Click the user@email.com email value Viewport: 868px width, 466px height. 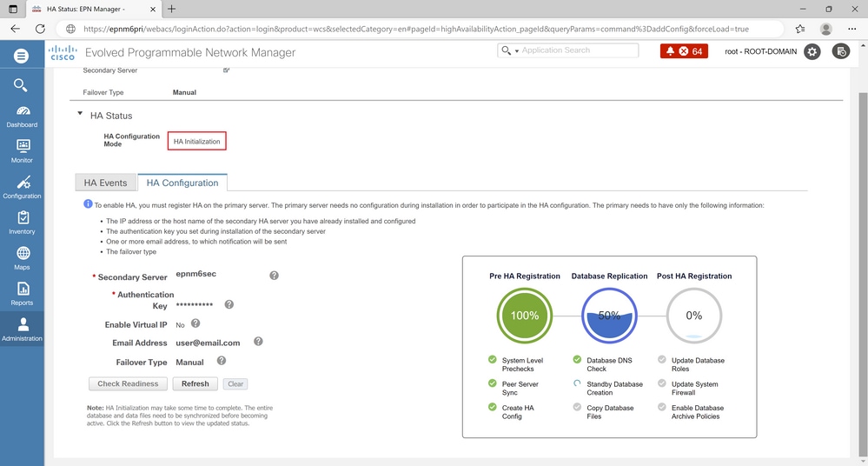pos(209,343)
